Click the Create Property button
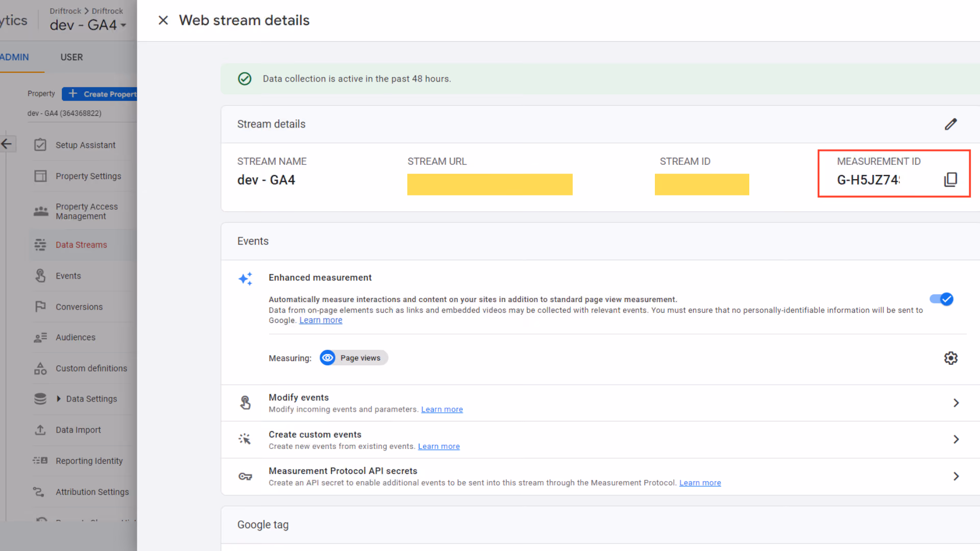Image resolution: width=980 pixels, height=551 pixels. (100, 94)
